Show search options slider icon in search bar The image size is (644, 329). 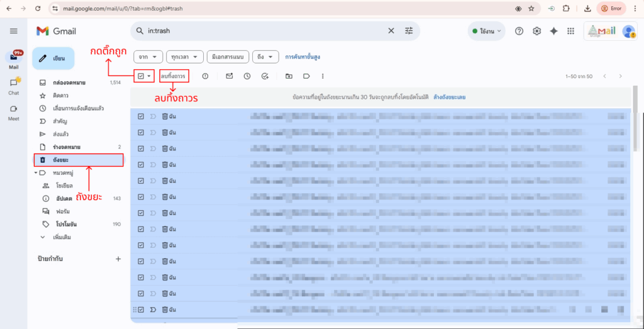coord(409,30)
